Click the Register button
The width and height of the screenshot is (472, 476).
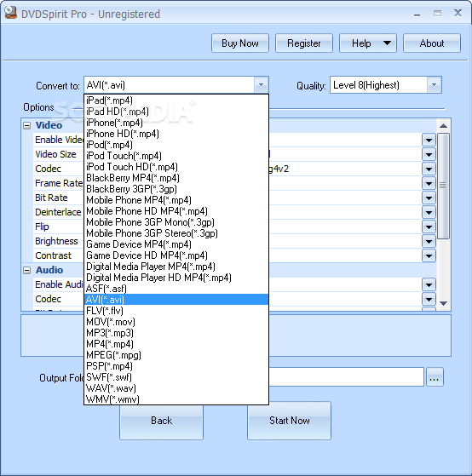tap(303, 43)
